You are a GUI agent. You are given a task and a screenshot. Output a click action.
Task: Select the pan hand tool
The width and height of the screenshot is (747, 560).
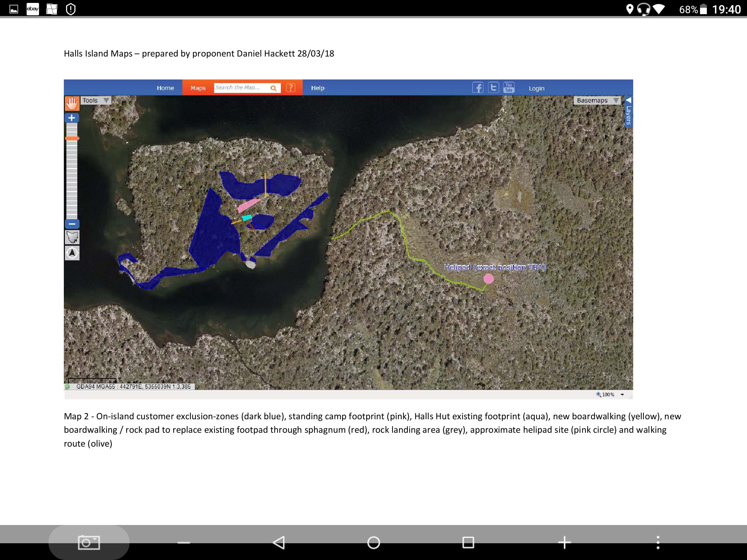click(72, 103)
